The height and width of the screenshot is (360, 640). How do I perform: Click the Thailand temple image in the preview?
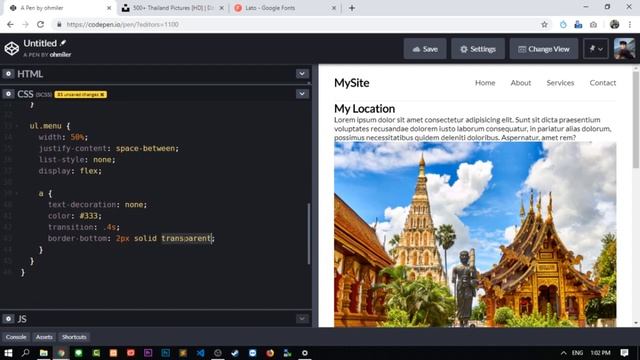tap(475, 235)
